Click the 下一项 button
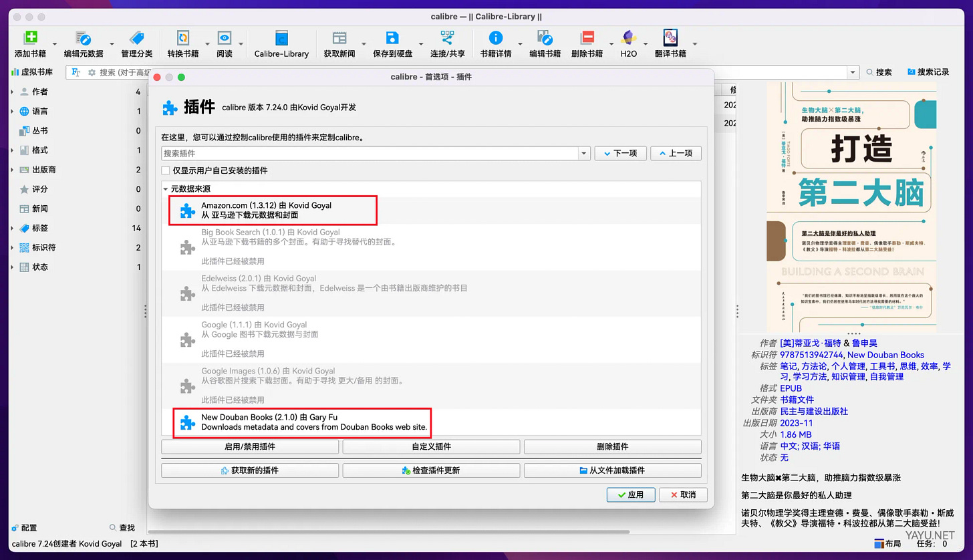The image size is (973, 560). tap(620, 153)
